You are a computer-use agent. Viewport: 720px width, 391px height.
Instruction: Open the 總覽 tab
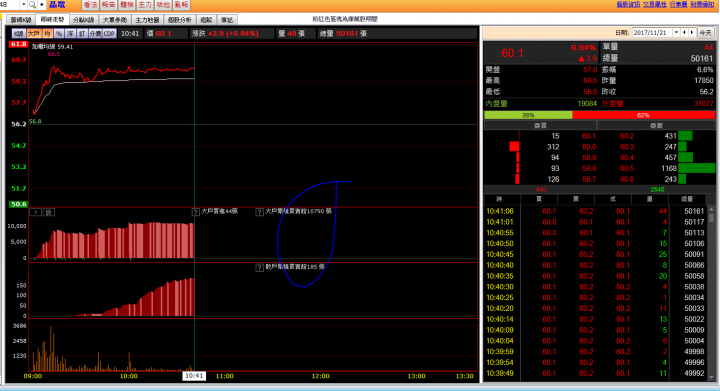[x=207, y=20]
